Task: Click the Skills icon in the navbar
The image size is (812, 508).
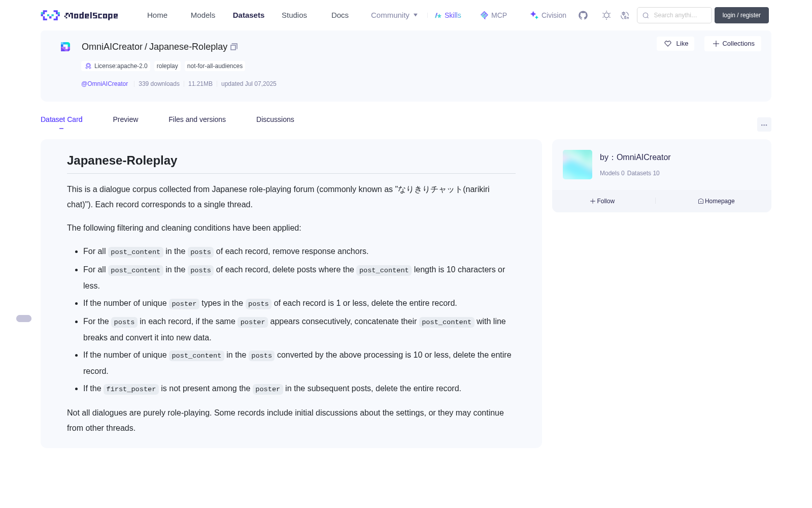Action: [438, 15]
